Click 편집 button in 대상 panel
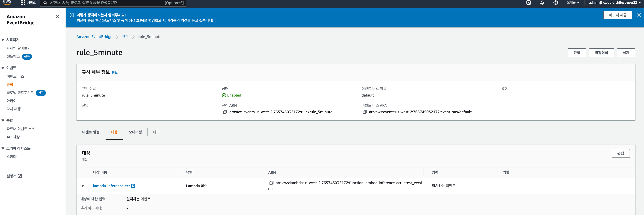Viewport: 644px width, 215px height. tap(620, 153)
